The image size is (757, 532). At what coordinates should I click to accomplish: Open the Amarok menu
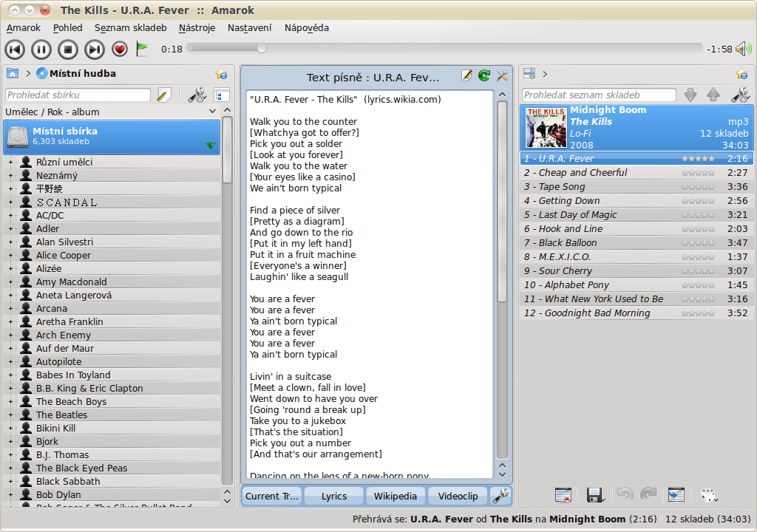click(23, 28)
